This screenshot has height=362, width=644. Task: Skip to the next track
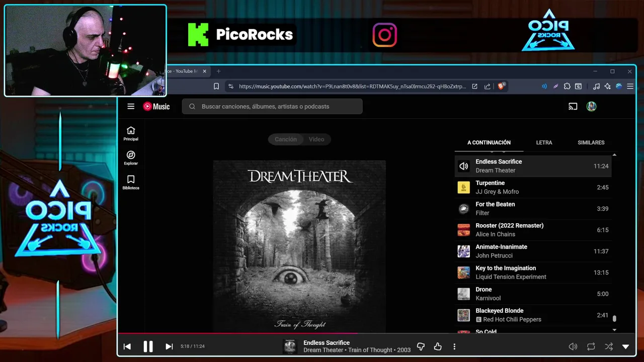(169, 346)
